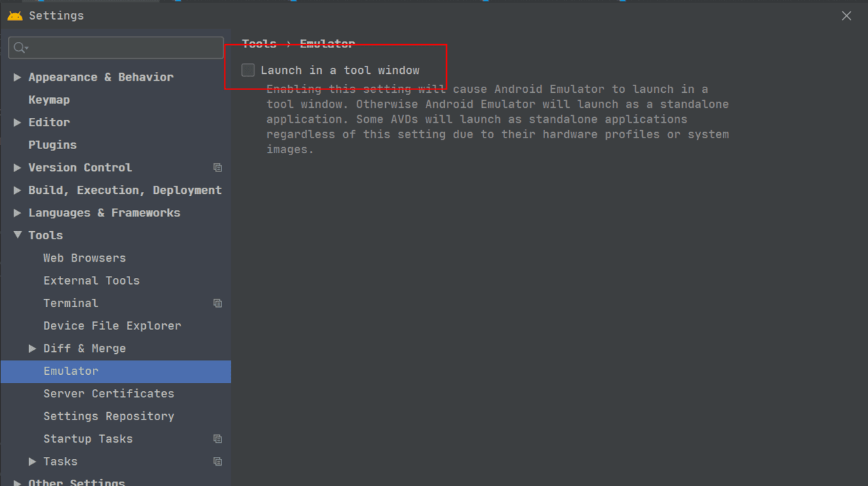The width and height of the screenshot is (868, 486).
Task: Collapse the Tools section arrow
Action: click(x=17, y=235)
